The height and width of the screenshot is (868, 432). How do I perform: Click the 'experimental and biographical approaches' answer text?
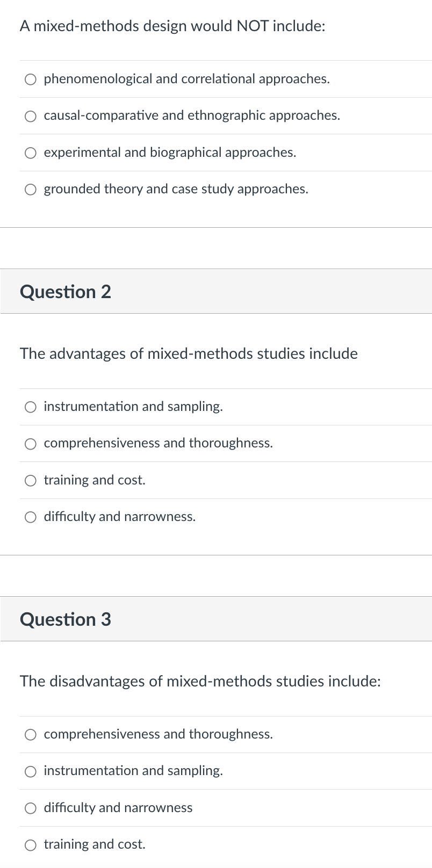(170, 153)
